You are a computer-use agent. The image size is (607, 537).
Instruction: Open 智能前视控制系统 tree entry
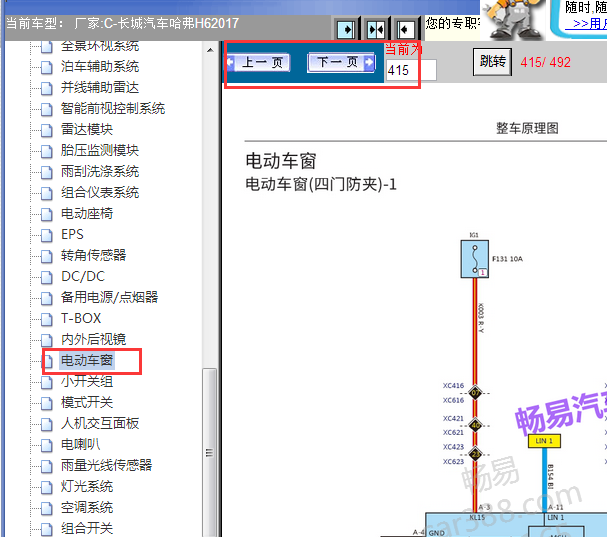[x=113, y=108]
